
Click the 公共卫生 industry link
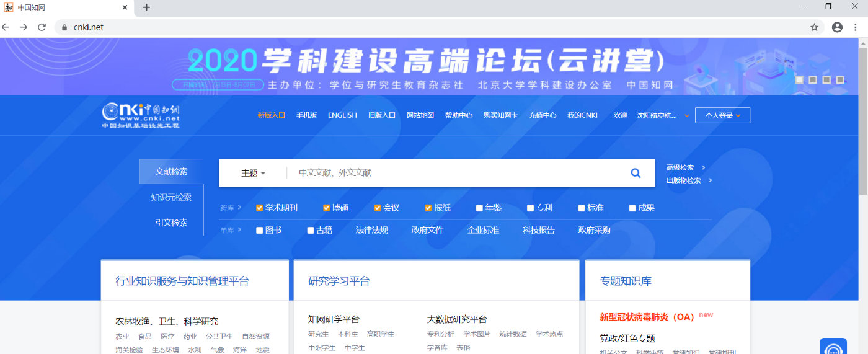click(219, 337)
